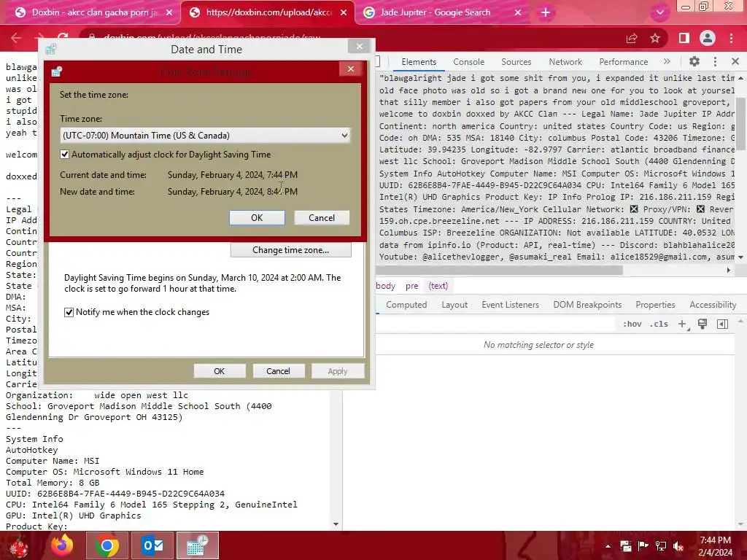The height and width of the screenshot is (560, 747).
Task: Open Outlook from the taskbar
Action: 152,545
